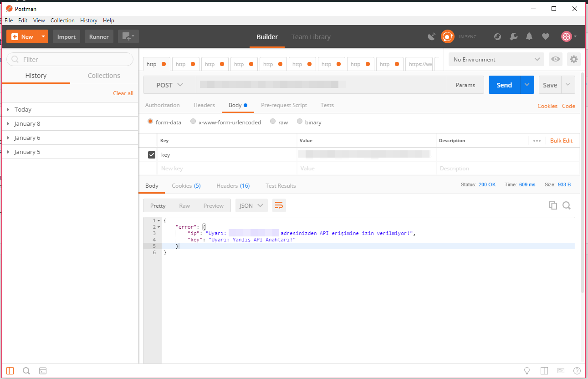Click the orange sync status icon
Image resolution: width=588 pixels, height=379 pixels.
[448, 37]
